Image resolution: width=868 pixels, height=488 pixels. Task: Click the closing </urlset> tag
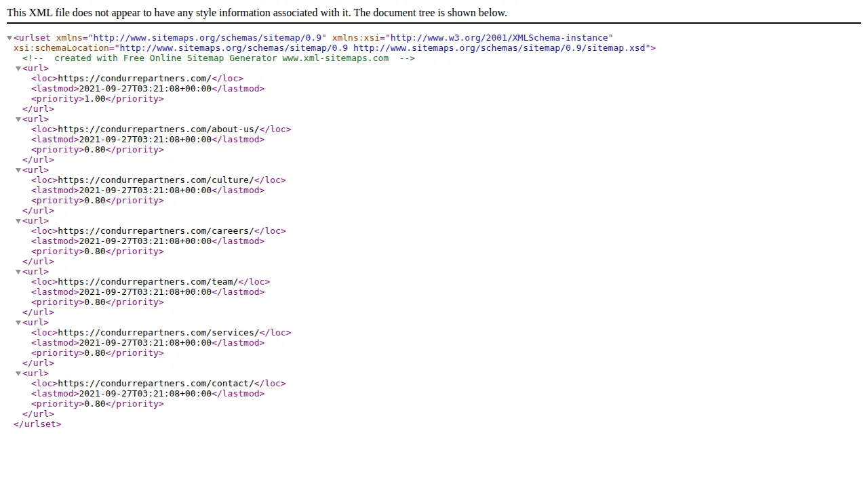37,424
